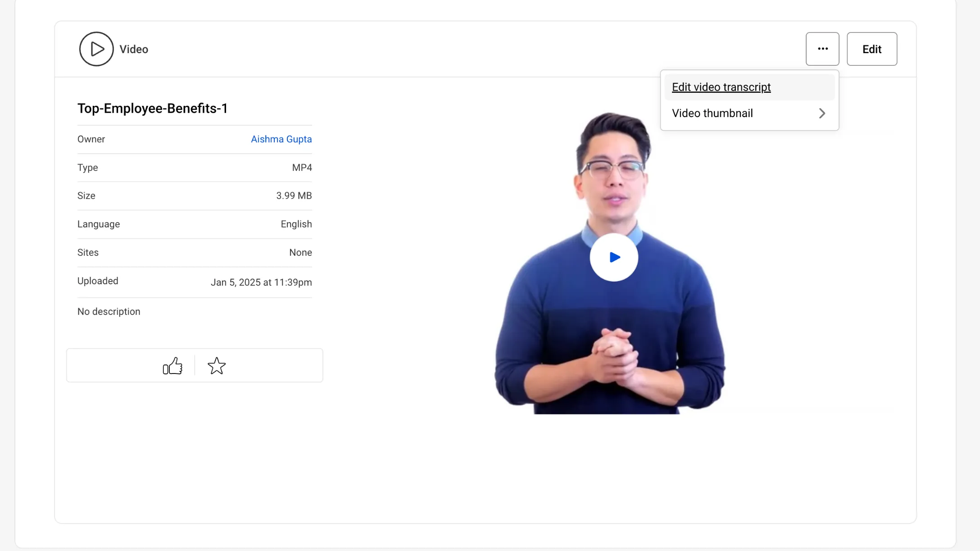The width and height of the screenshot is (980, 551).
Task: Click the Edit button at top right
Action: tap(871, 49)
